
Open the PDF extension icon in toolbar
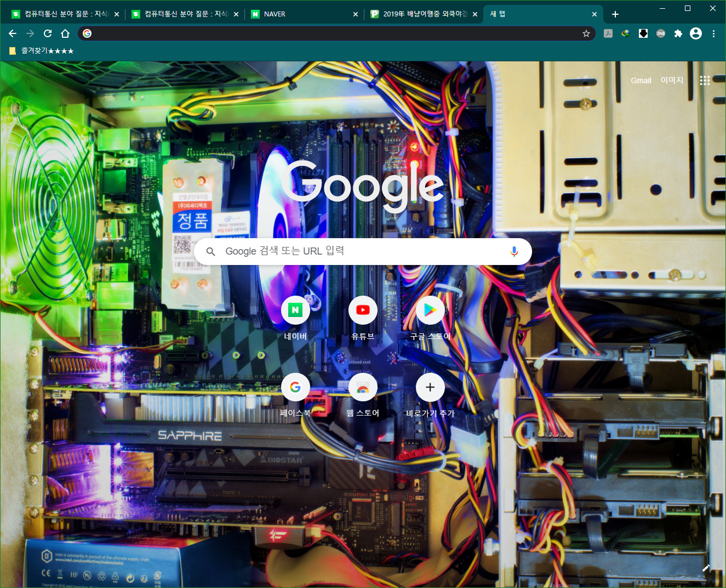608,33
